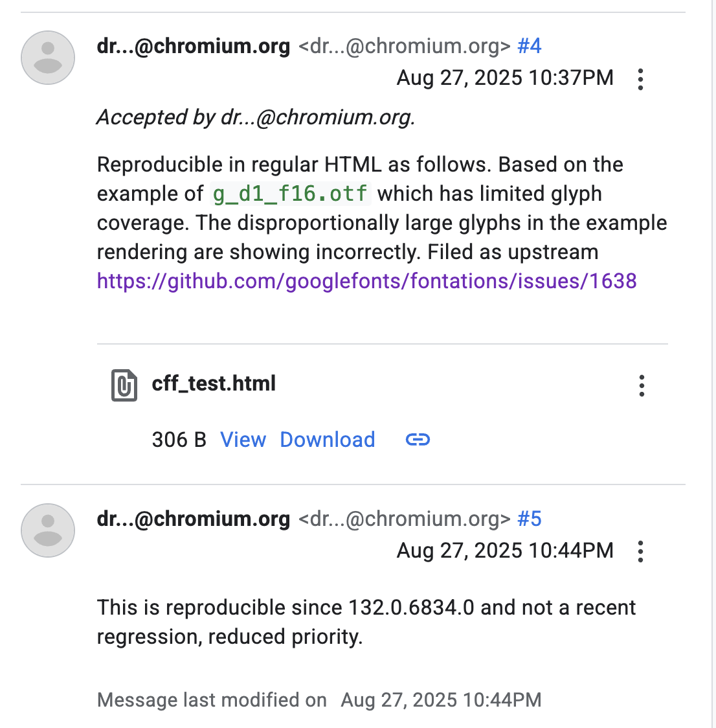Click the avatar on comment #4
Image resolution: width=716 pixels, height=728 pixels.
[x=48, y=58]
